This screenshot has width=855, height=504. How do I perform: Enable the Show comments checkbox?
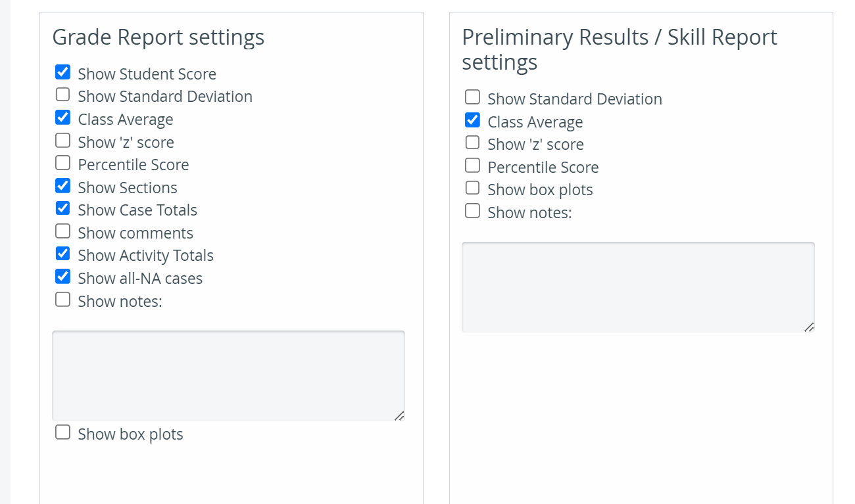(x=62, y=231)
